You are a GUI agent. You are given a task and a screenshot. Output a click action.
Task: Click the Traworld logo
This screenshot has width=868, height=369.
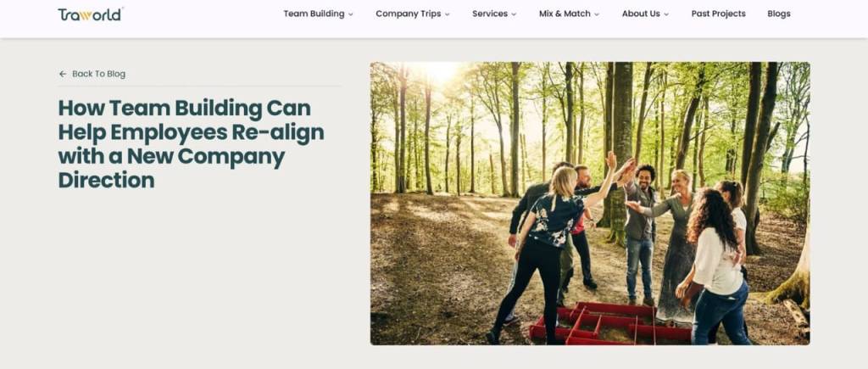[90, 14]
